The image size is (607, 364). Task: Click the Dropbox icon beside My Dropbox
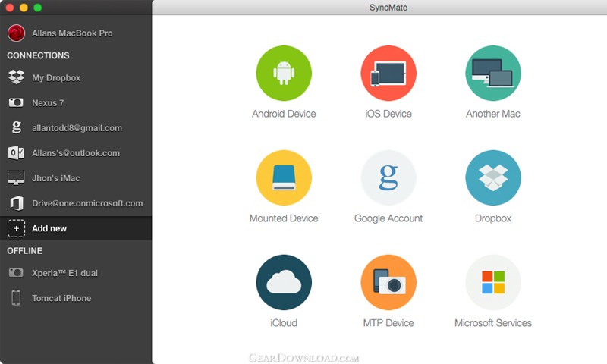pos(16,77)
